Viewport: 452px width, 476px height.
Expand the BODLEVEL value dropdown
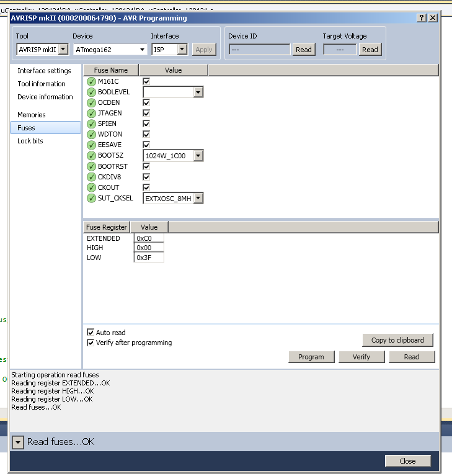tap(198, 92)
